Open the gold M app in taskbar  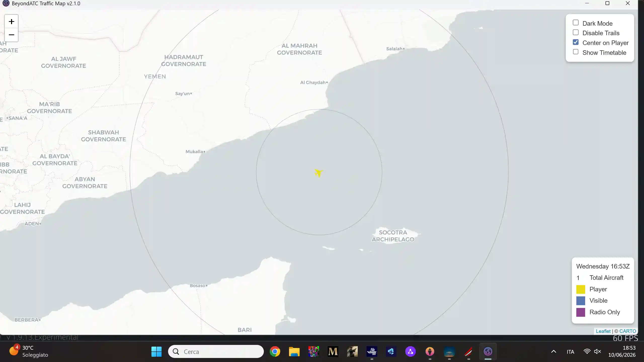pos(333,351)
